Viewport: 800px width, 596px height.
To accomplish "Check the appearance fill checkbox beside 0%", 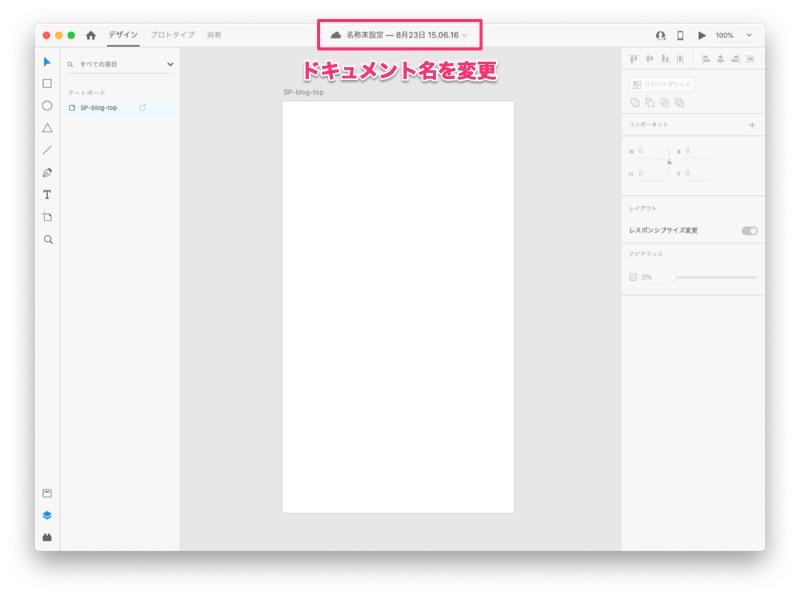I will pos(633,277).
